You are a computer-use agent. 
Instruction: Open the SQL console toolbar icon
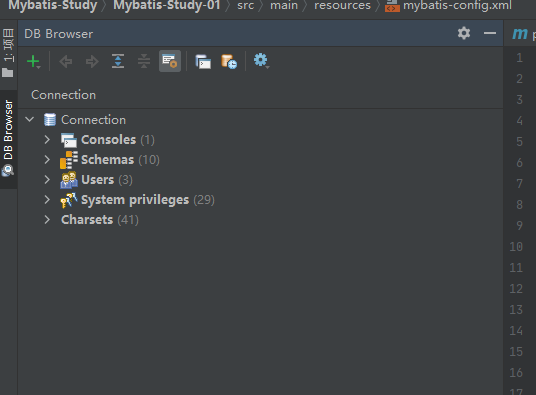[x=203, y=62]
